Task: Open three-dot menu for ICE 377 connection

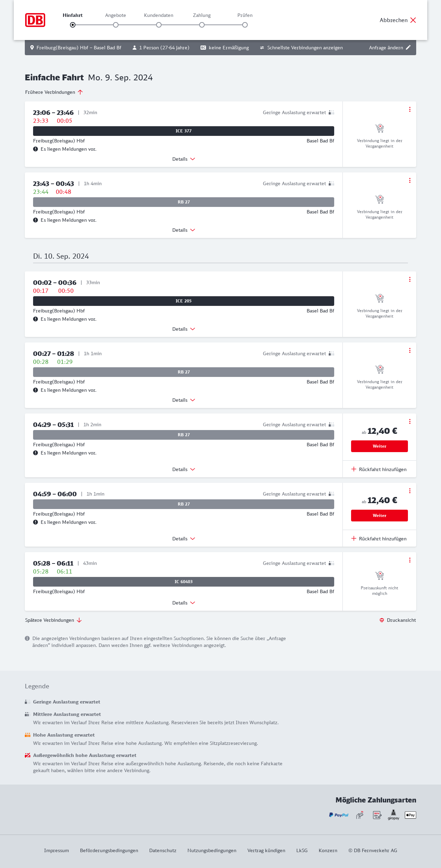Action: 410,109
